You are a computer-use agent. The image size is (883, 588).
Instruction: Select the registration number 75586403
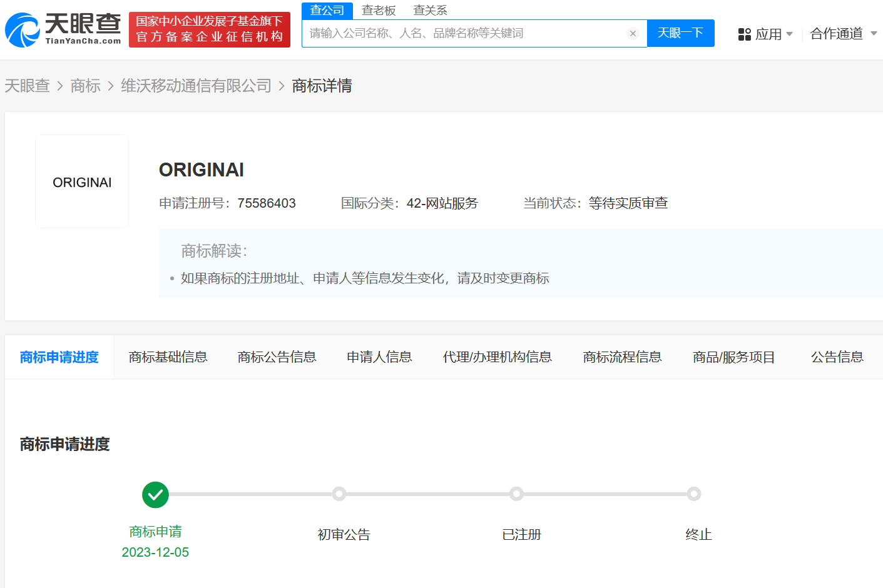point(267,203)
